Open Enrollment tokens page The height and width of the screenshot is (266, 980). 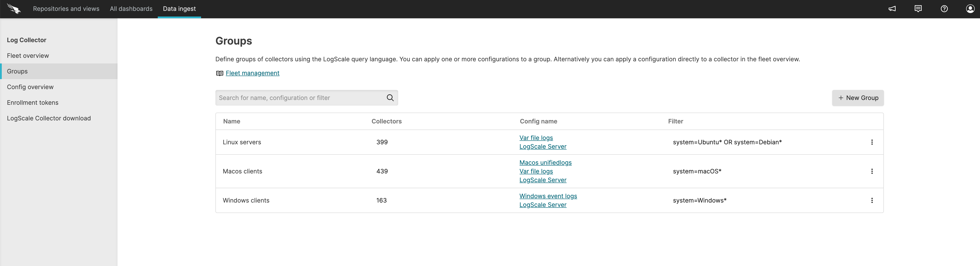pyautogui.click(x=32, y=103)
